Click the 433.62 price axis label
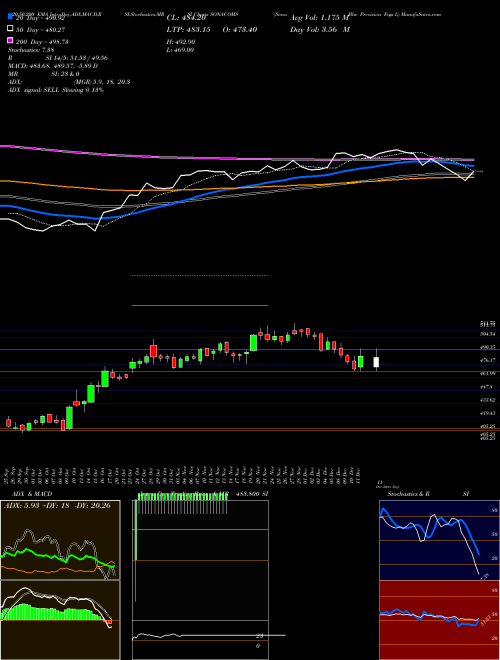The image size is (500, 660). click(x=487, y=400)
